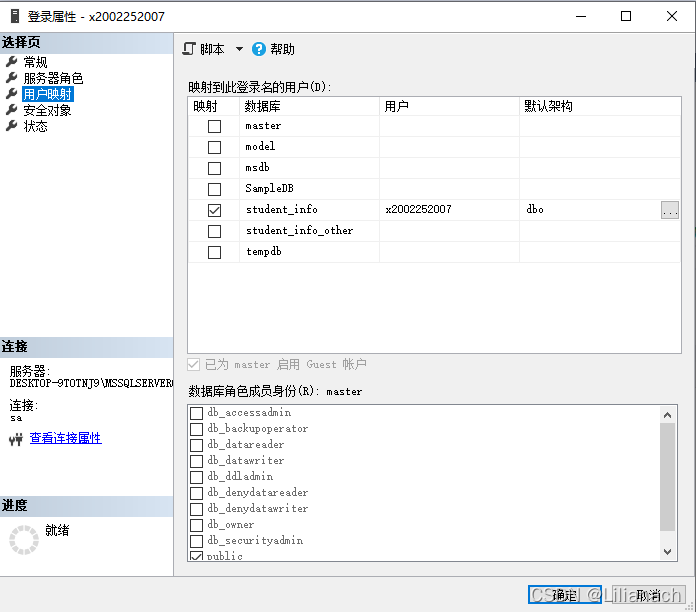Screen dimensions: 696x612
Task: Check the db_denydatawriter role
Action: (197, 509)
